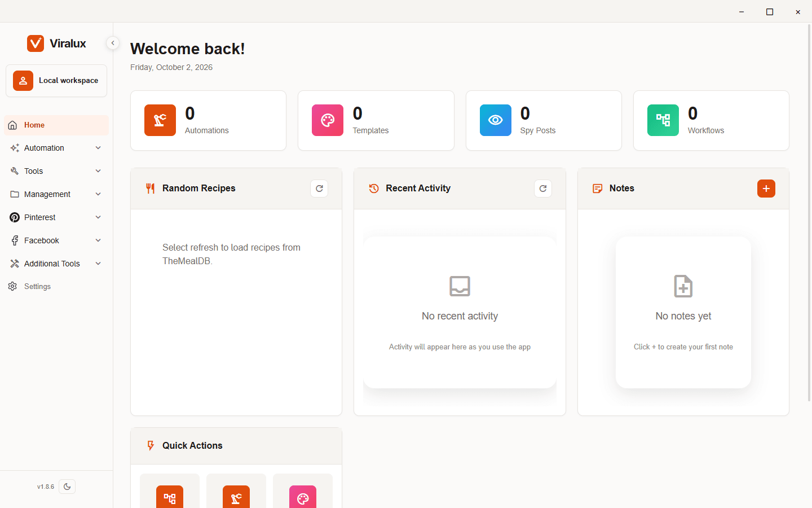
Task: Click the Notes panel header icon
Action: tap(598, 189)
